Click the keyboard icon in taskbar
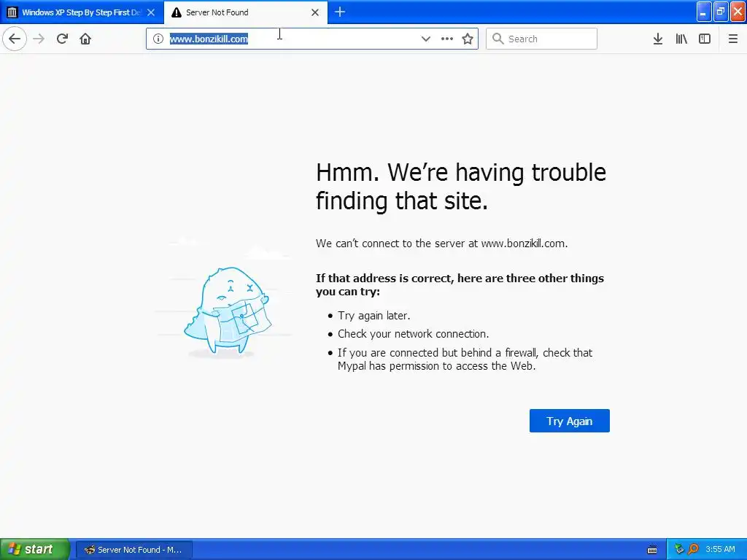The image size is (747, 560). pyautogui.click(x=652, y=550)
